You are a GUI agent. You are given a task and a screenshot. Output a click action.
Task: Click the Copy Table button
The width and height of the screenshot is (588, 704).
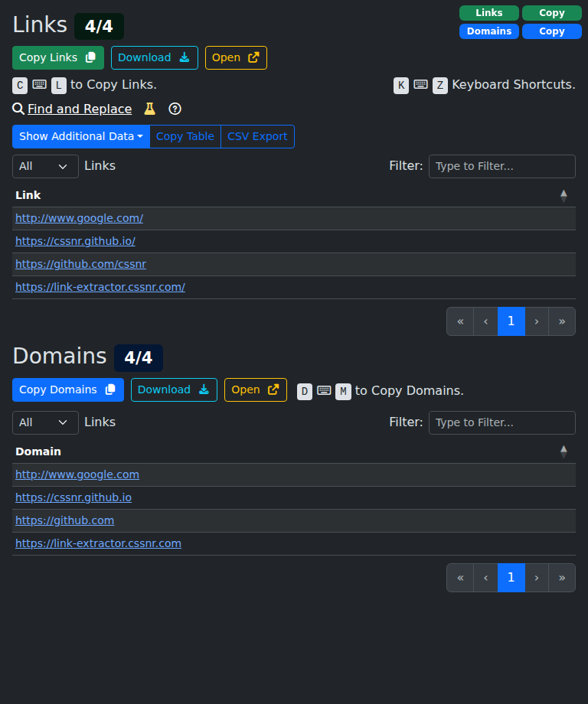[x=185, y=136]
